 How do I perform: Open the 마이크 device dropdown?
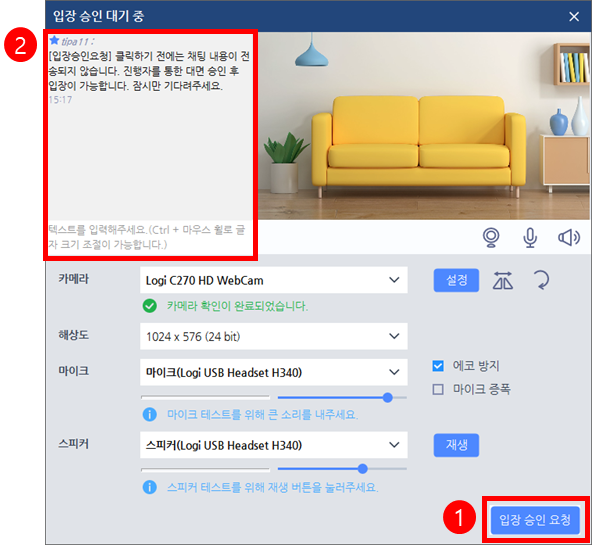tap(274, 372)
